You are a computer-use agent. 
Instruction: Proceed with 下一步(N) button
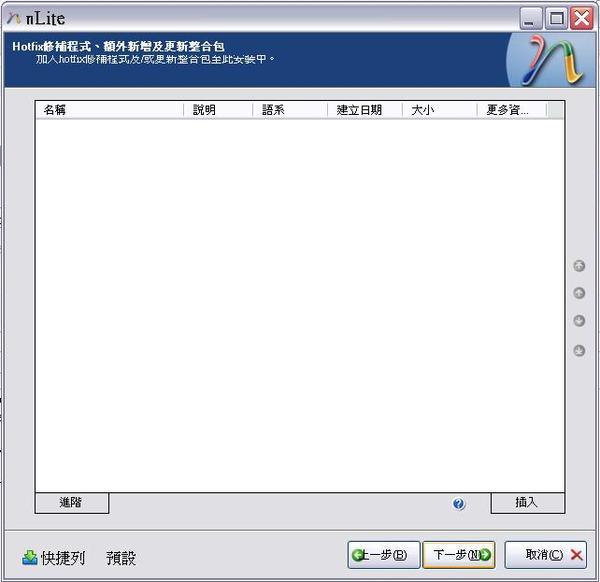tap(459, 554)
